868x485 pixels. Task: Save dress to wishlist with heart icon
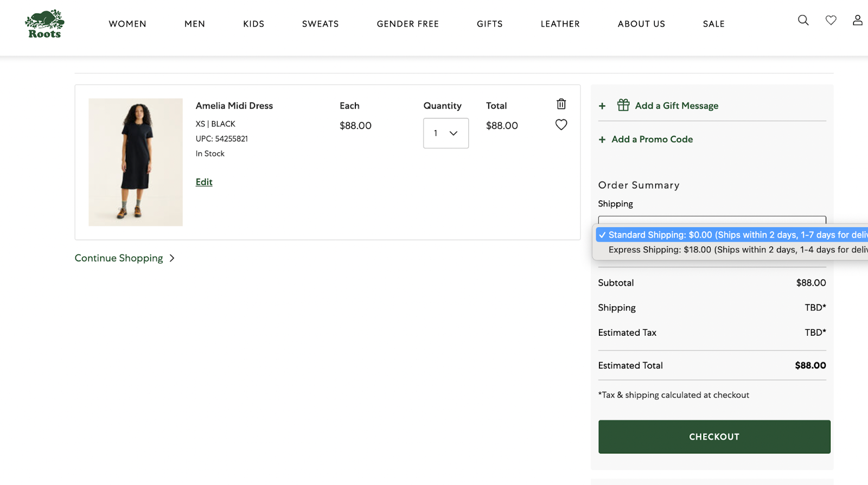coord(561,125)
